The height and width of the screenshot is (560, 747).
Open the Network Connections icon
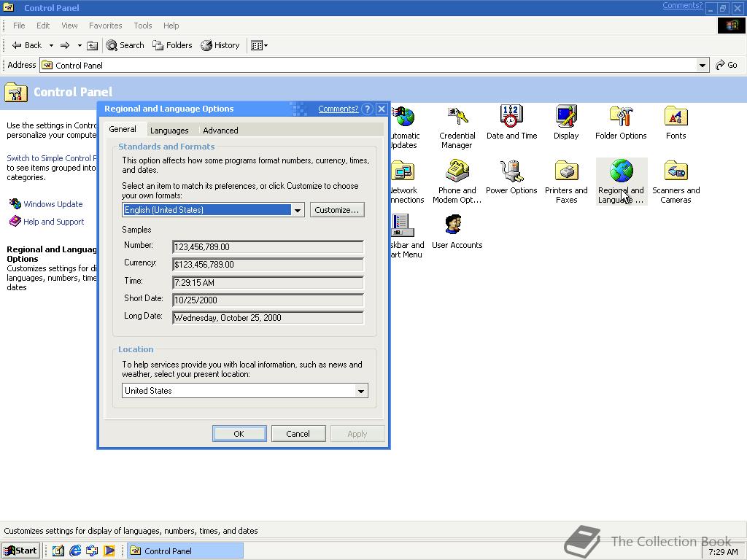[x=406, y=182]
